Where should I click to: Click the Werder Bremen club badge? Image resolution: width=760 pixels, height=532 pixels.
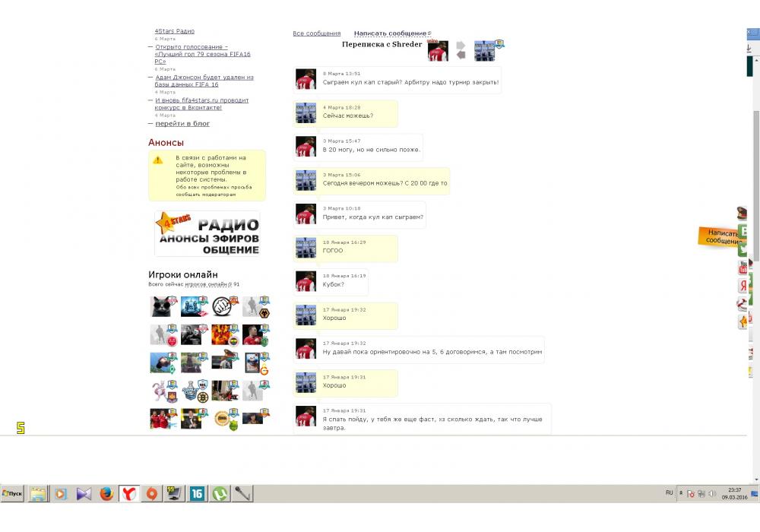click(172, 369)
